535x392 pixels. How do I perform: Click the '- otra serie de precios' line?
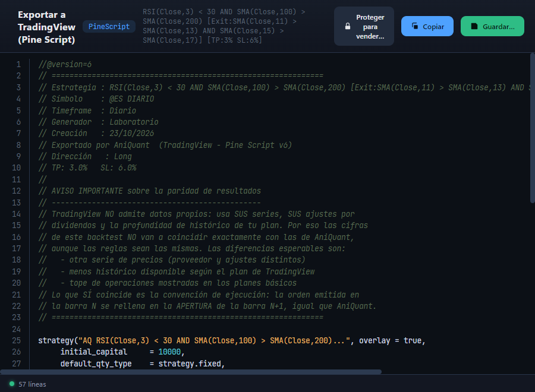172,260
